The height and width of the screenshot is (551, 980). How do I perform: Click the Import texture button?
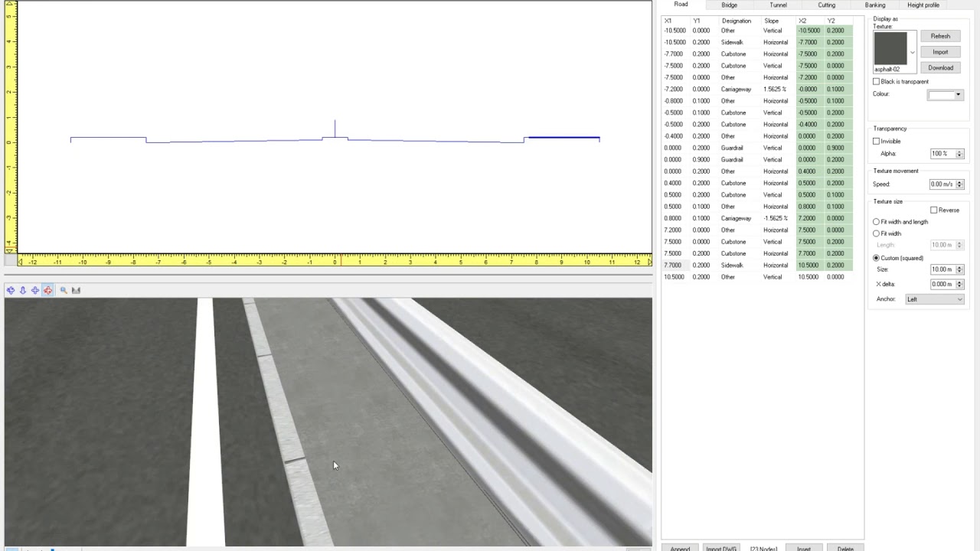point(940,52)
